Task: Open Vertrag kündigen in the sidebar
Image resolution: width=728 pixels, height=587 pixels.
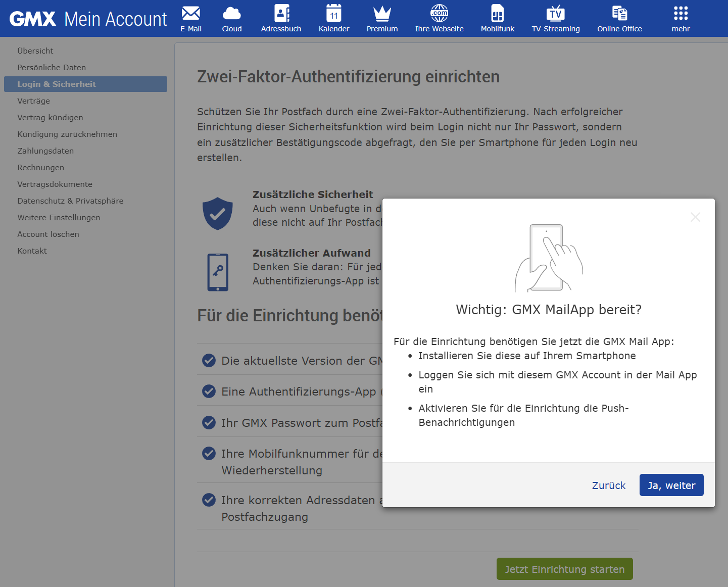Action: (x=50, y=117)
